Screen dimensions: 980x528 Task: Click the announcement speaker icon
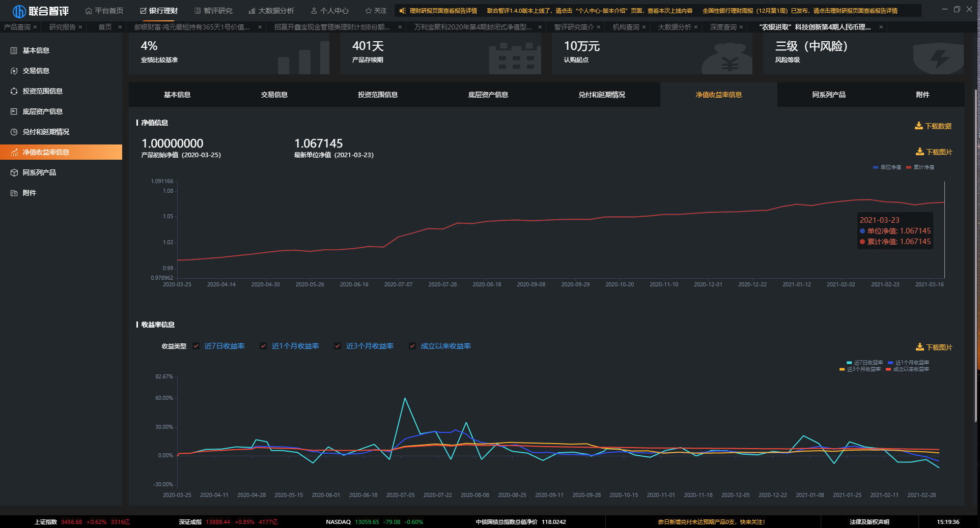[x=402, y=11]
